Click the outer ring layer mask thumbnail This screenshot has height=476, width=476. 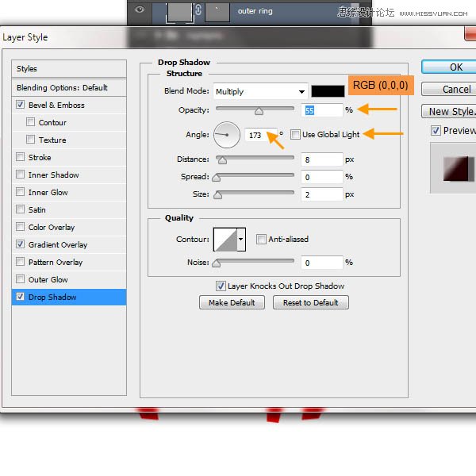pyautogui.click(x=217, y=12)
